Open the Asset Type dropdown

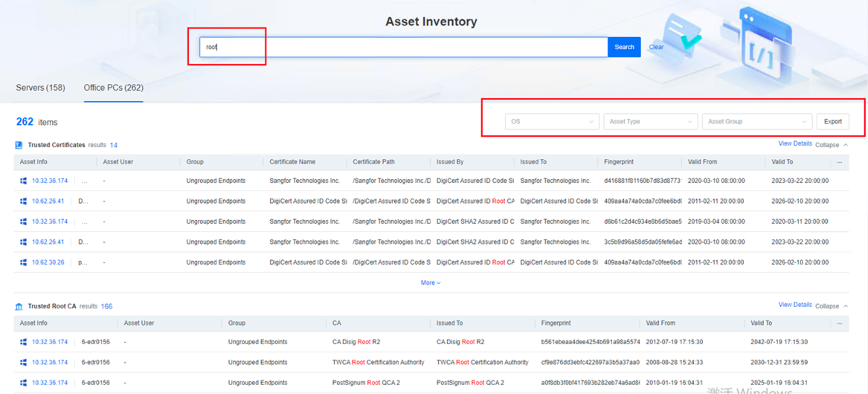[x=650, y=121]
